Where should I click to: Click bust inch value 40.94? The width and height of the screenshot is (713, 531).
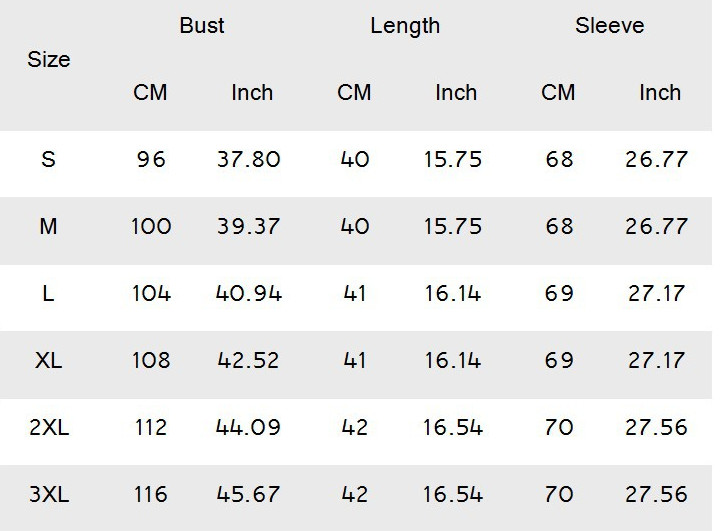(x=249, y=293)
